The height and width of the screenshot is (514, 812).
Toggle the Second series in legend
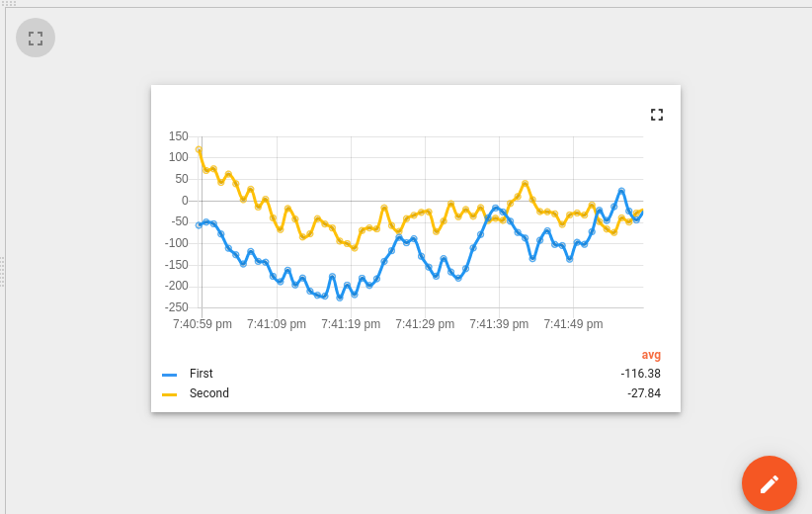tap(209, 393)
